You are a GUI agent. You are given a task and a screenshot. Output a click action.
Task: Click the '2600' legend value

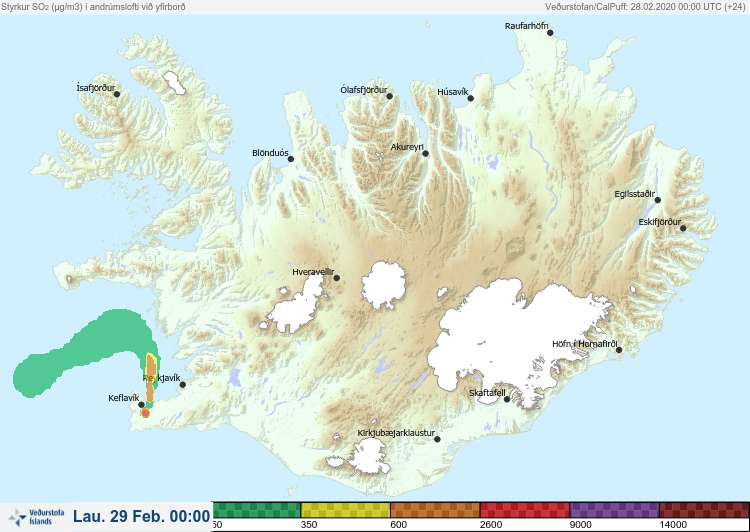(491, 525)
